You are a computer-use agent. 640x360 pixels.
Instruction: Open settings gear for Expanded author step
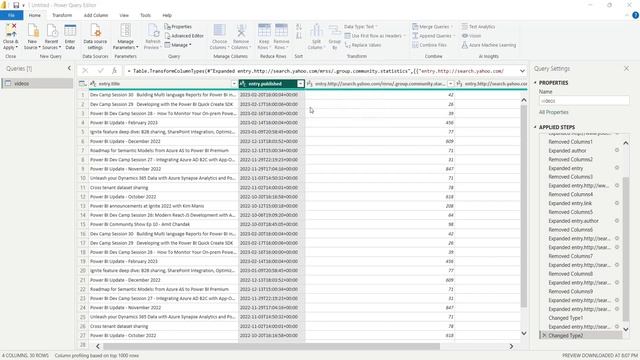click(617, 150)
